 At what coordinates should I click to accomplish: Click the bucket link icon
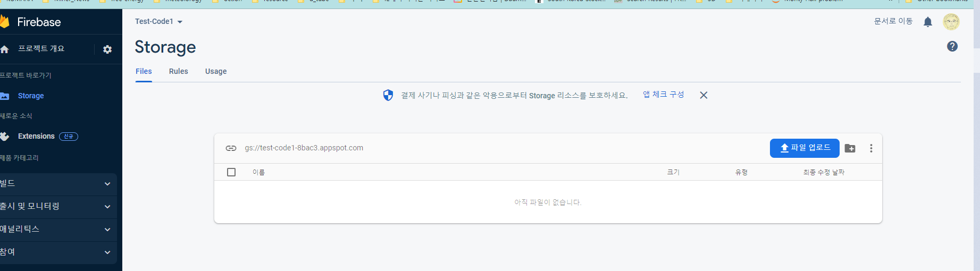(231, 148)
